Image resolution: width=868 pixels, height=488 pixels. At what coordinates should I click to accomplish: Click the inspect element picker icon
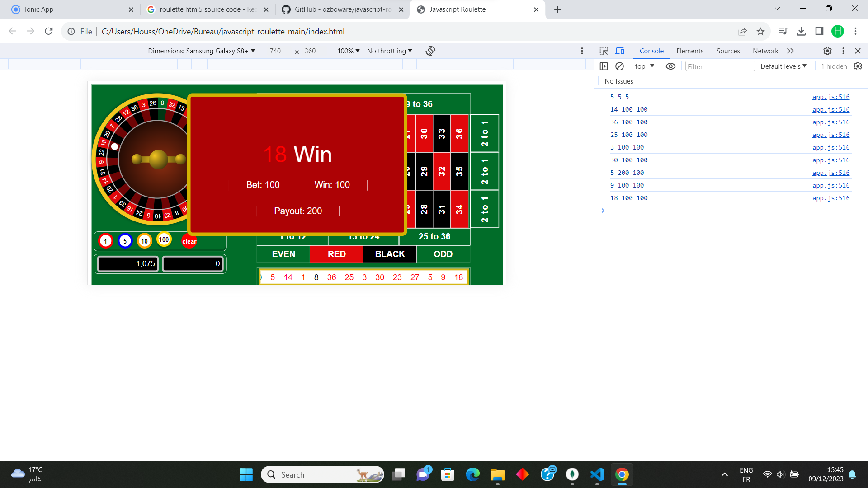[604, 51]
